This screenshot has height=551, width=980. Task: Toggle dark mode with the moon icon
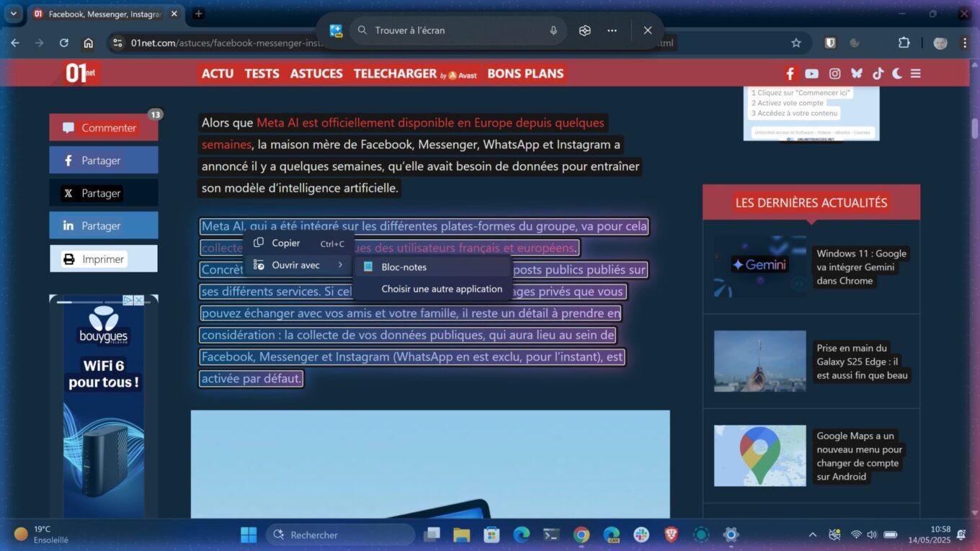(897, 73)
